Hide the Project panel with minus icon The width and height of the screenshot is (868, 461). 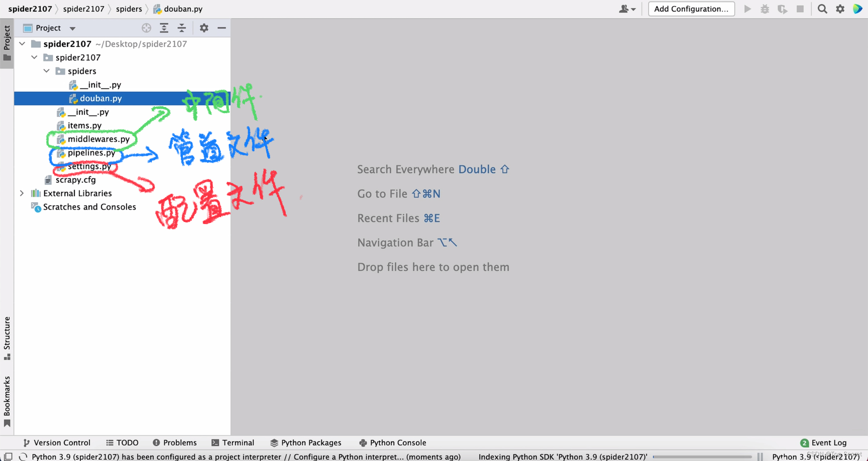(221, 28)
